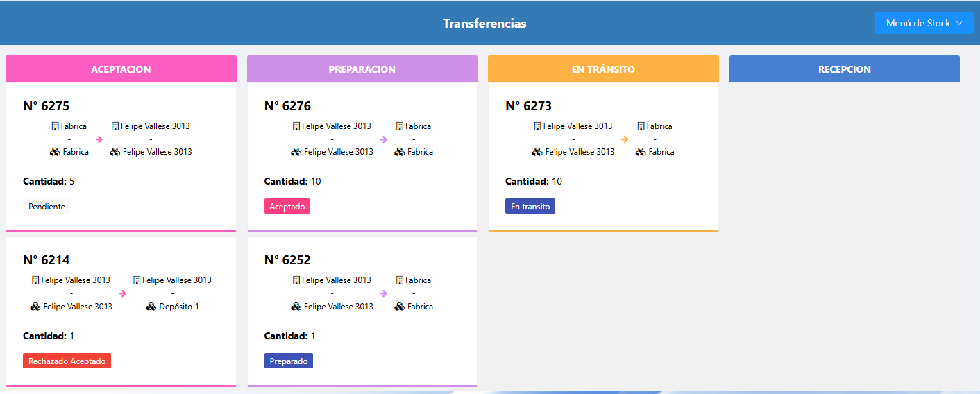
Task: Click origin warehouse boxes icon in card 6252
Action: pos(296,307)
